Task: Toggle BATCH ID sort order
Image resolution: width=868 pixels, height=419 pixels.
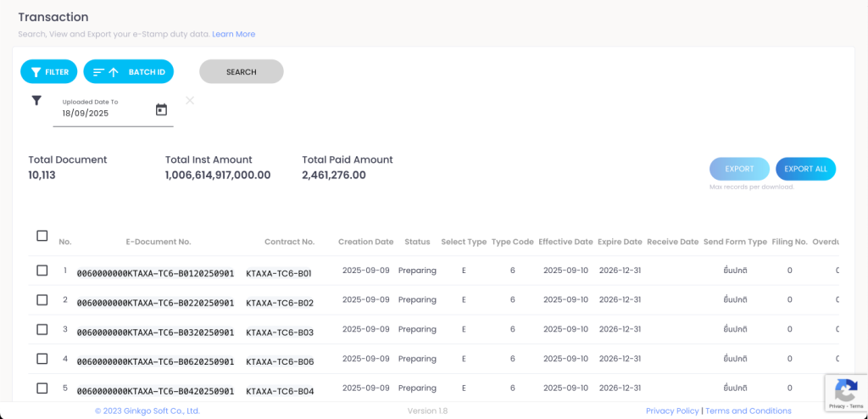Action: tap(128, 72)
